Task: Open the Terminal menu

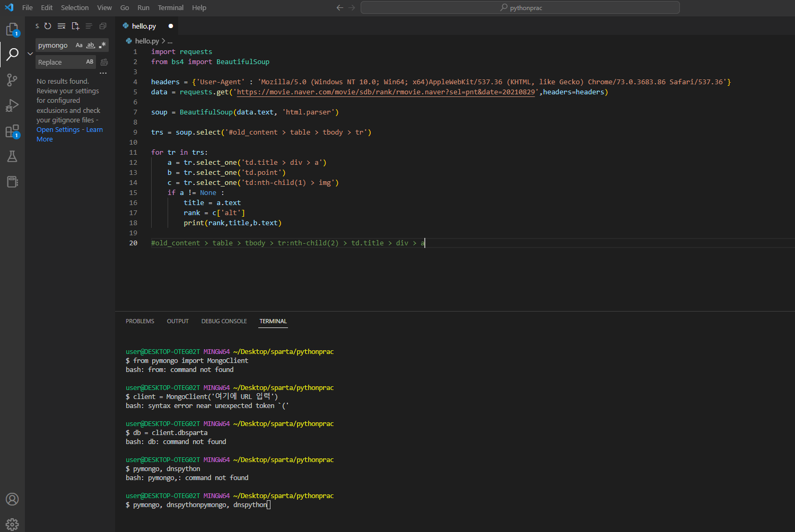Action: tap(171, 7)
